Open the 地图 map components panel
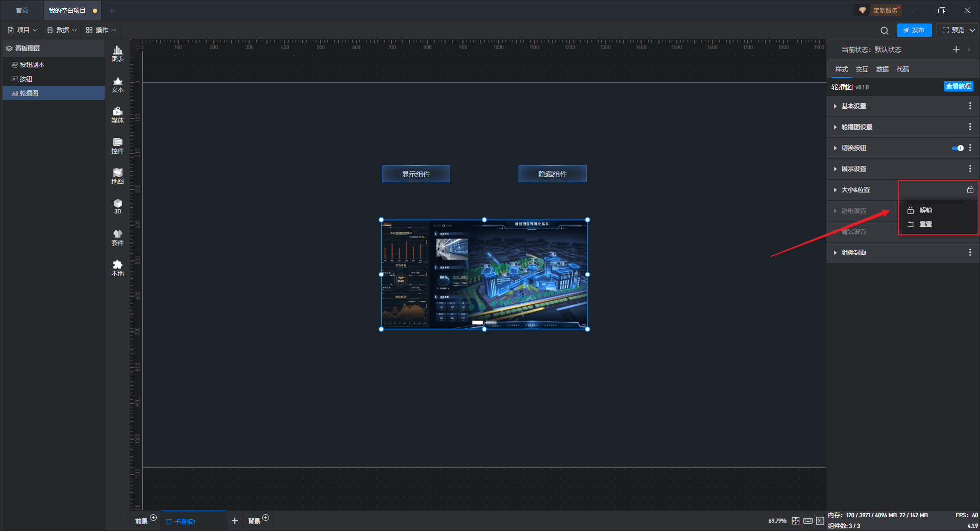Image resolution: width=980 pixels, height=531 pixels. 117,176
